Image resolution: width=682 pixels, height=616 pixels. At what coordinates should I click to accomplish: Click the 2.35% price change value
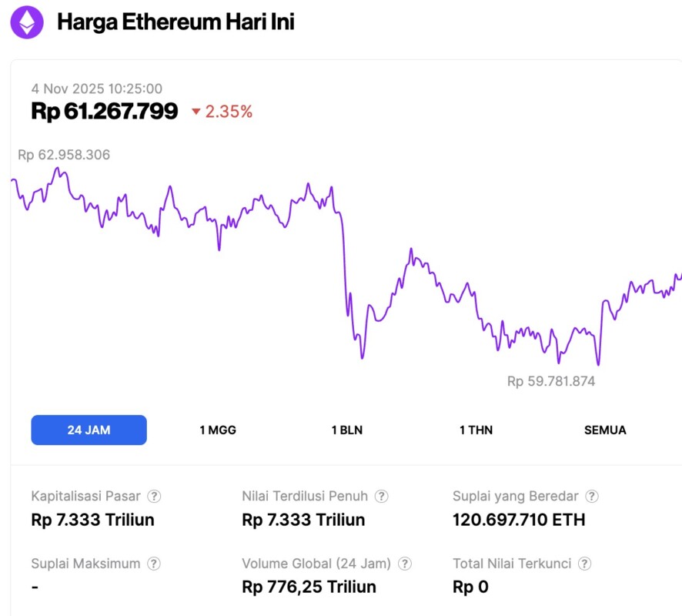click(x=229, y=112)
